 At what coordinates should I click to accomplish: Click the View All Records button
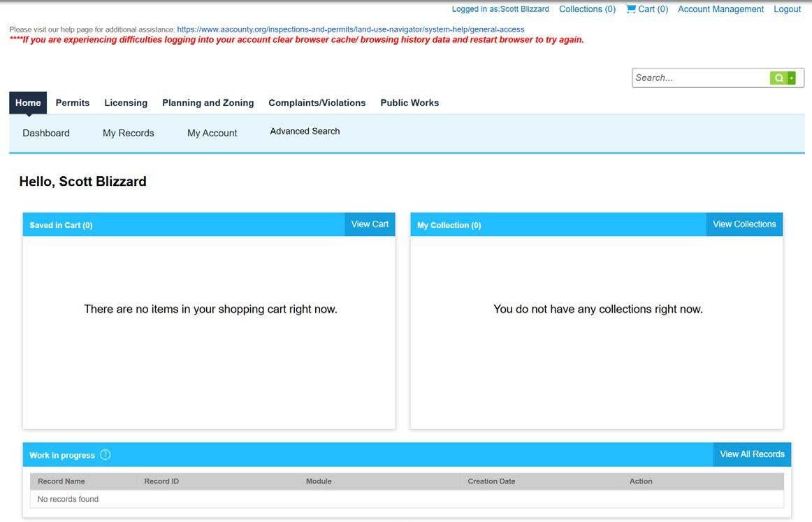pos(751,454)
